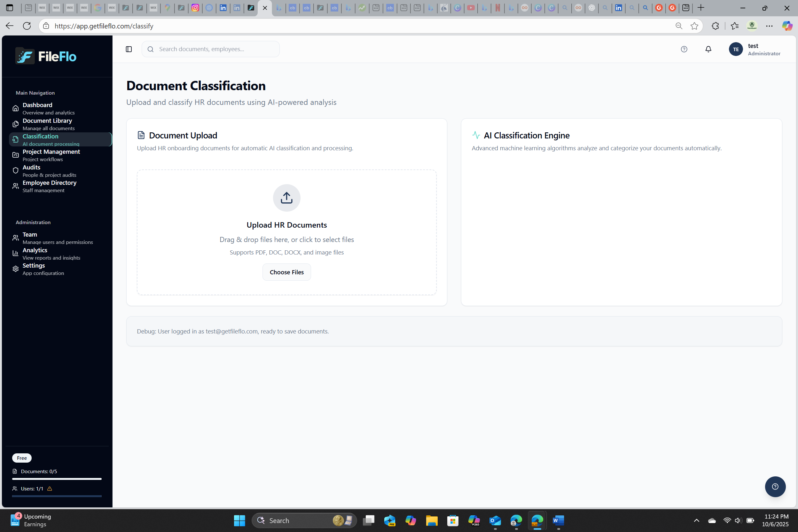Click the upload arrow icon
This screenshot has width=798, height=532.
pyautogui.click(x=286, y=198)
